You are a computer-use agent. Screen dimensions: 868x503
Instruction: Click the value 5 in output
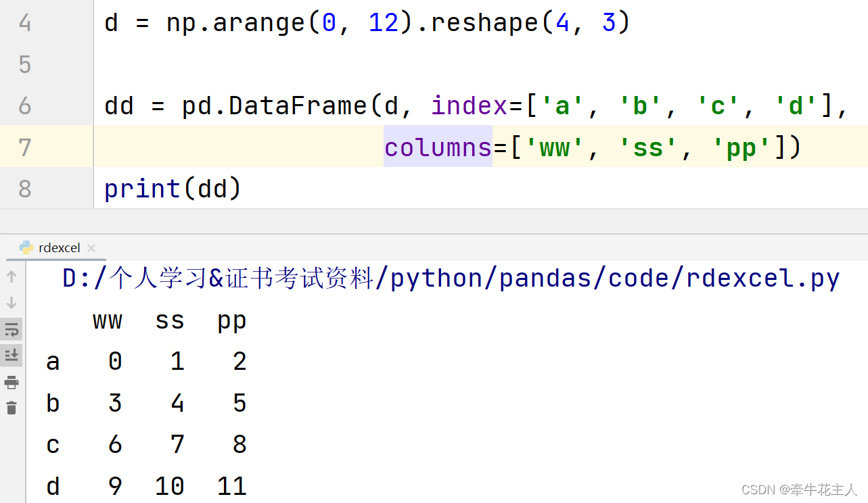[x=239, y=404]
